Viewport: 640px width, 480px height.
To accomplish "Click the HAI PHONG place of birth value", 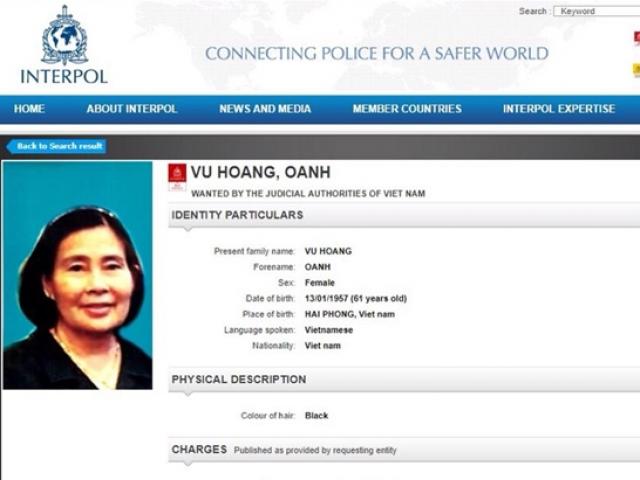I will tap(350, 314).
